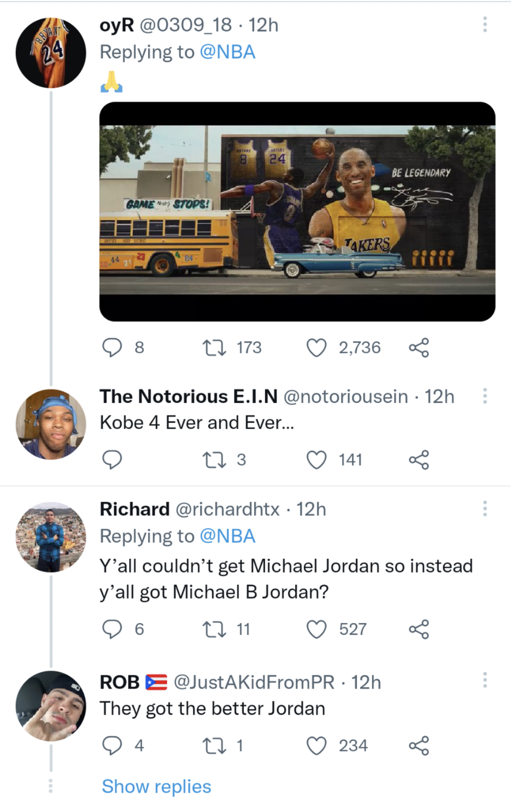The width and height of the screenshot is (511, 812).
Task: Retweet The Notorious E.I.N's tweet
Action: point(214,460)
